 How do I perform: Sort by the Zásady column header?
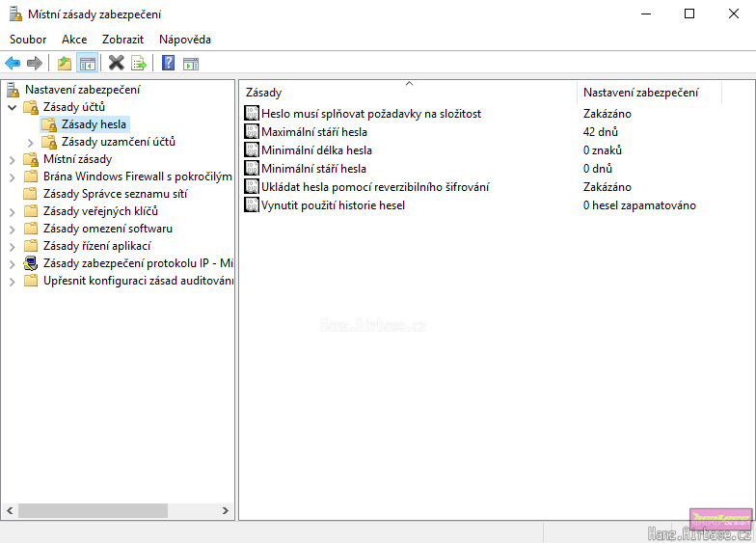click(408, 93)
